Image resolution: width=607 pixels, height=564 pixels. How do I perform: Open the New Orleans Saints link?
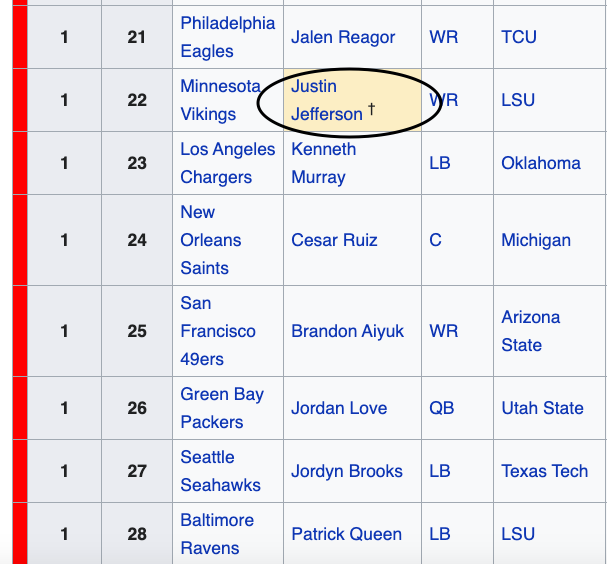pos(210,240)
